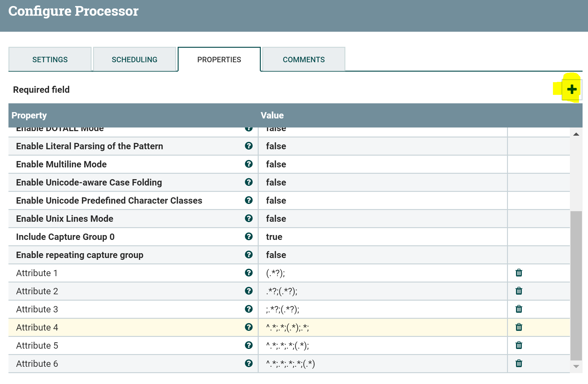588x384 pixels.
Task: Click the scrollbar down arrow
Action: click(576, 366)
